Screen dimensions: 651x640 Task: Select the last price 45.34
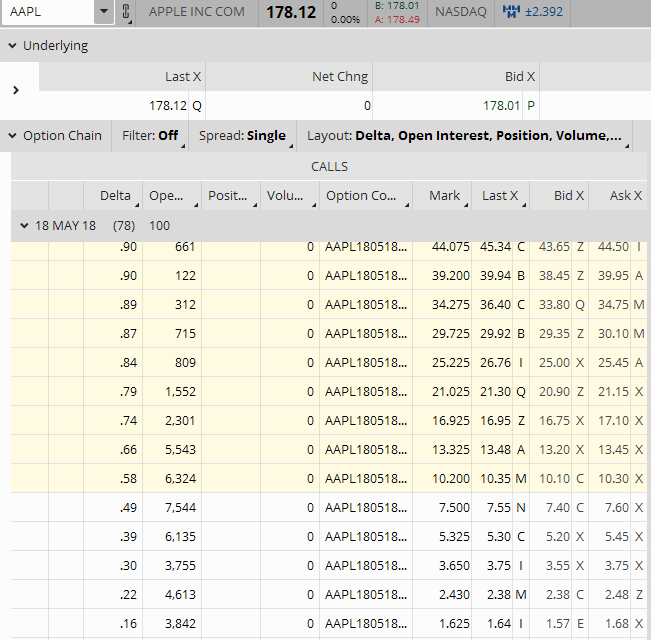coord(495,247)
